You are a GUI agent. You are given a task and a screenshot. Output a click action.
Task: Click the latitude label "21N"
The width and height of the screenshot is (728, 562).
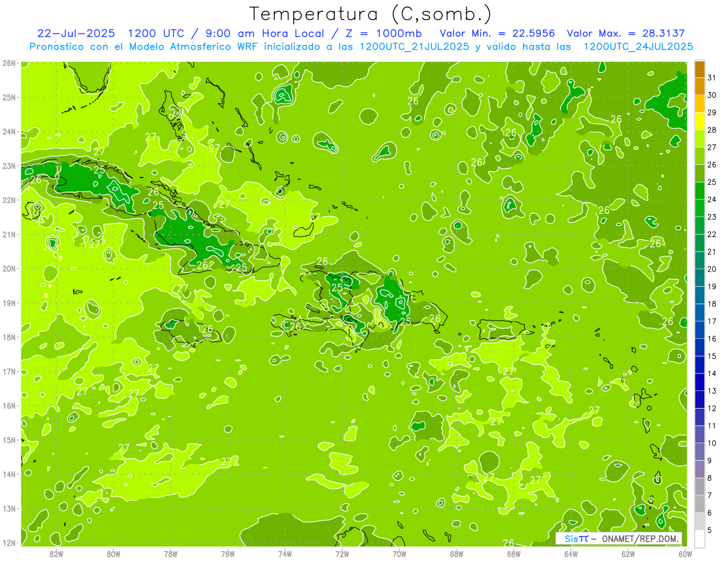click(x=9, y=234)
